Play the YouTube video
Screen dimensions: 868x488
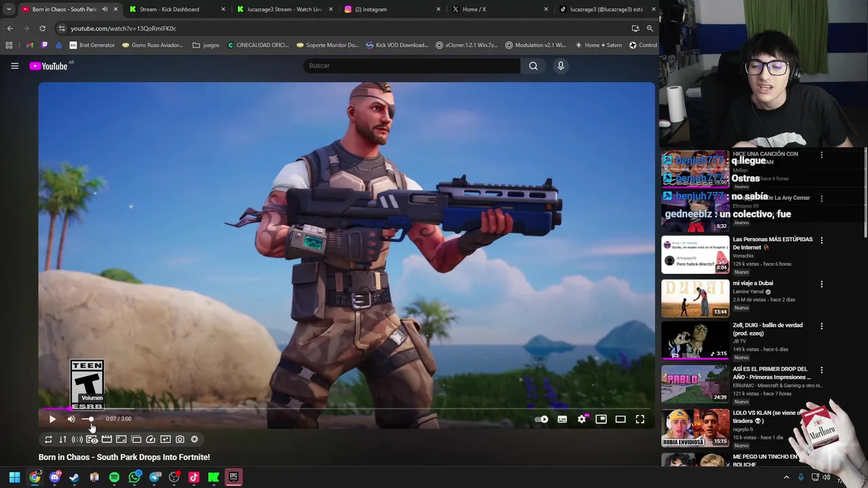[x=52, y=420]
